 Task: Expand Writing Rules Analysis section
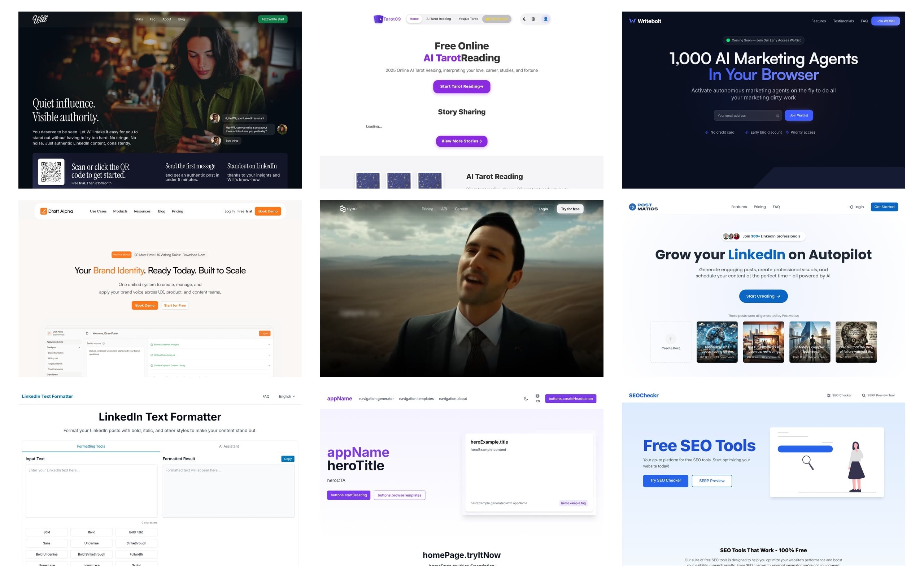click(210, 355)
